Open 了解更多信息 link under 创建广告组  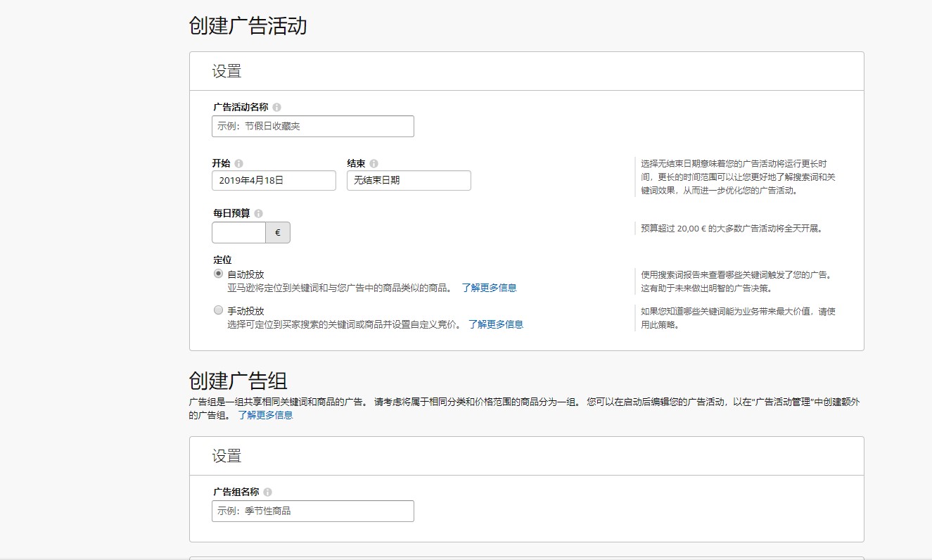pyautogui.click(x=265, y=415)
